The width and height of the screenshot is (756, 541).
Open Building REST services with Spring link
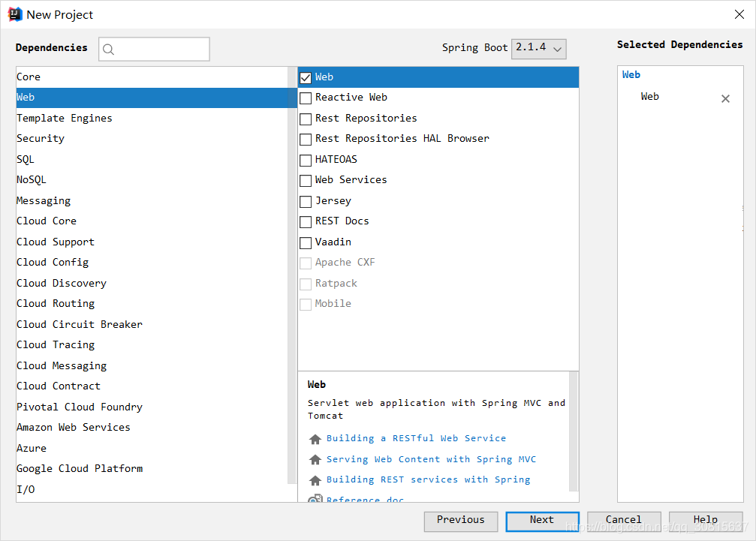(x=428, y=479)
